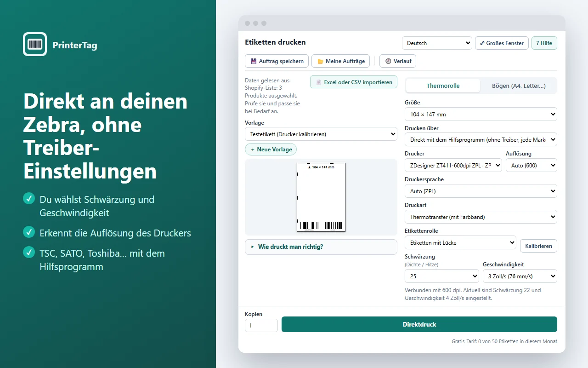Open the Deutsch language dropdown
Image resolution: width=588 pixels, height=368 pixels.
[x=437, y=43]
